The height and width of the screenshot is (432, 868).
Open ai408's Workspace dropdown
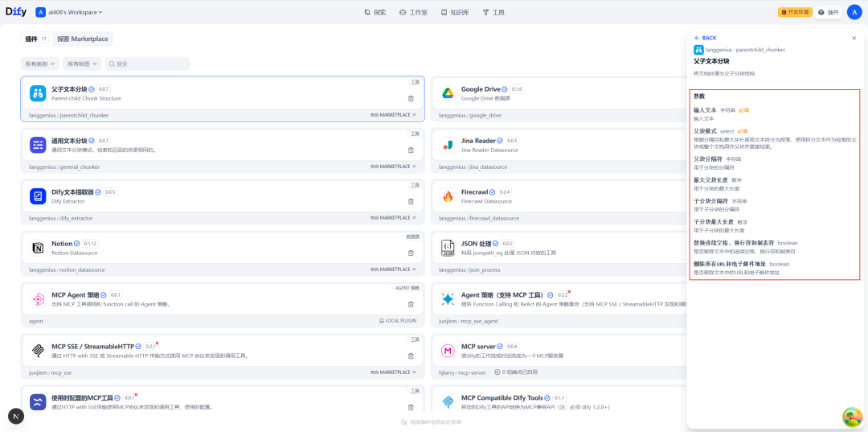[70, 11]
